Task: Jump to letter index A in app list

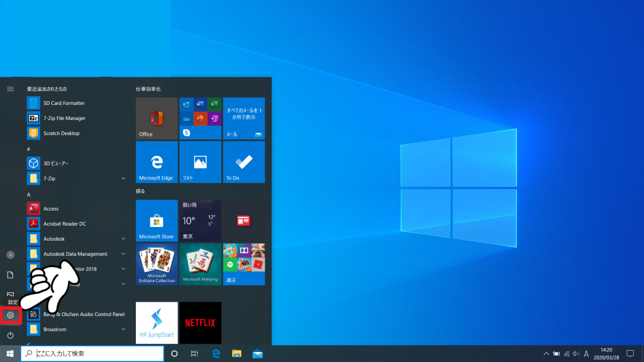Action: point(29,195)
